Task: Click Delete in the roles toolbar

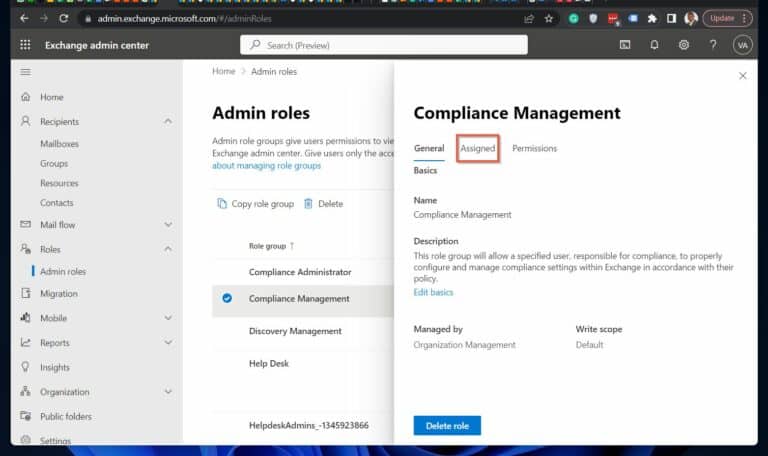Action: coord(323,204)
